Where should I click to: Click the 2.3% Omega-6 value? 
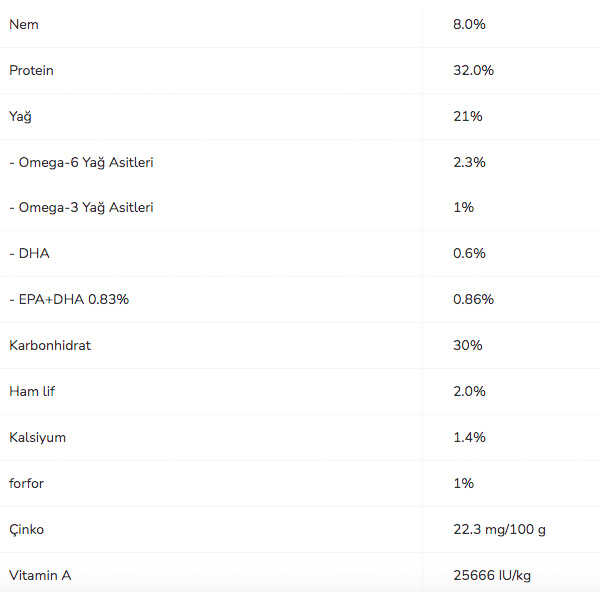(x=469, y=162)
